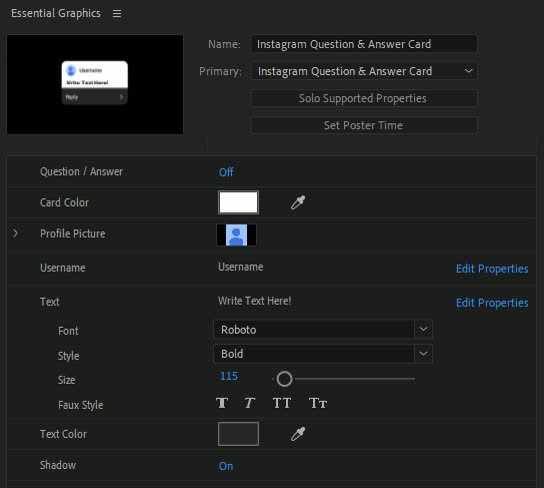Click Set Poster Time button
Image resolution: width=544 pixels, height=488 pixels.
364,125
